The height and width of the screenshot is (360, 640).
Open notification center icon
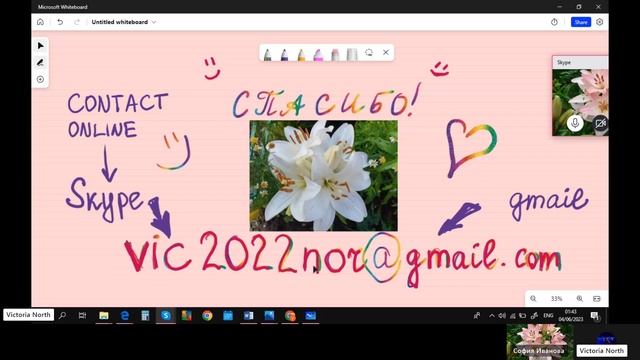pyautogui.click(x=595, y=316)
